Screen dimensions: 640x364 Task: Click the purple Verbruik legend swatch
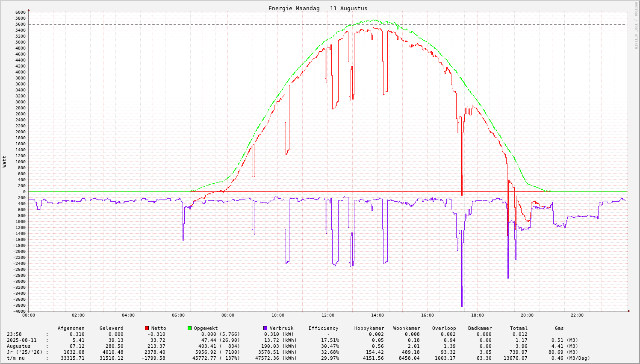[265, 328]
